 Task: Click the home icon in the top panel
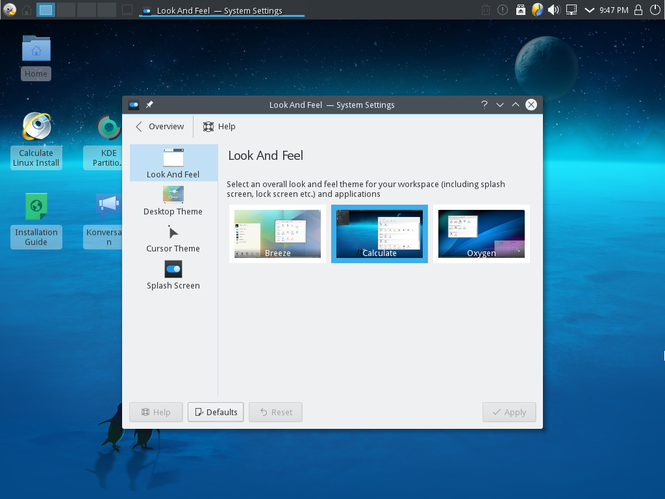[27, 10]
